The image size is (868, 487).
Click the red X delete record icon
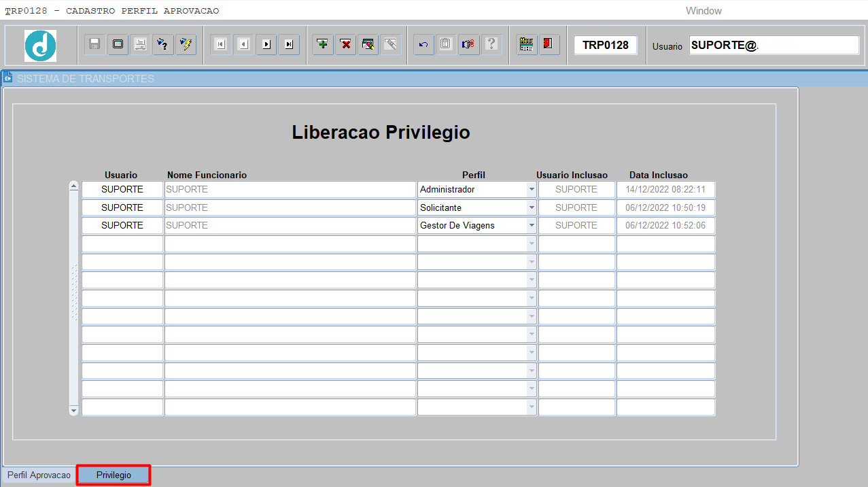pos(345,44)
